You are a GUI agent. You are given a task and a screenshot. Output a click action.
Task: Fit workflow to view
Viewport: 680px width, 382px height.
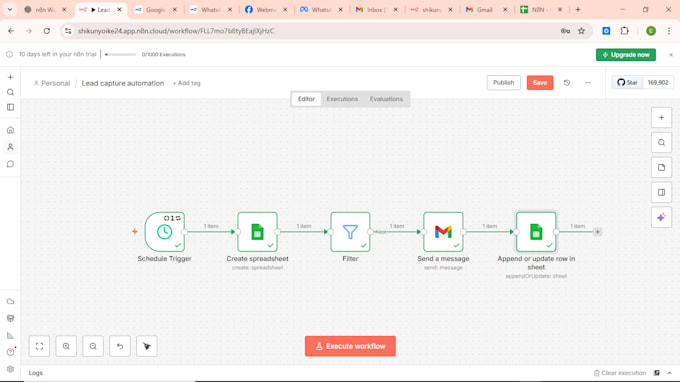pyautogui.click(x=39, y=346)
